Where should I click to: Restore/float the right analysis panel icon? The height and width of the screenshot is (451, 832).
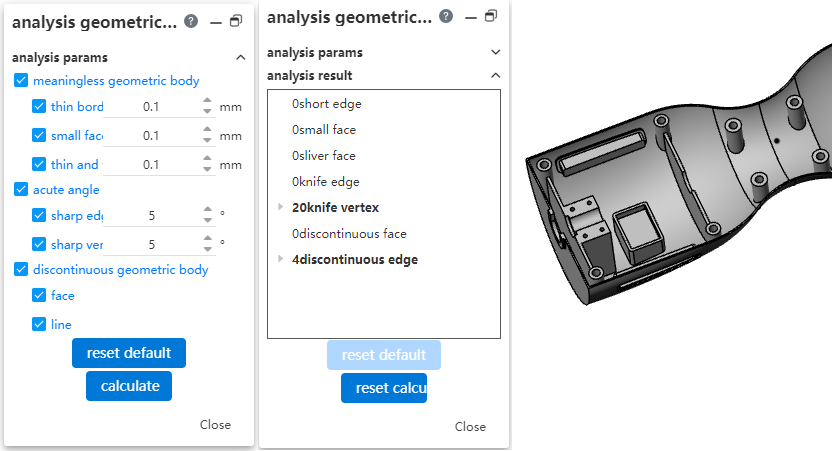pos(491,16)
